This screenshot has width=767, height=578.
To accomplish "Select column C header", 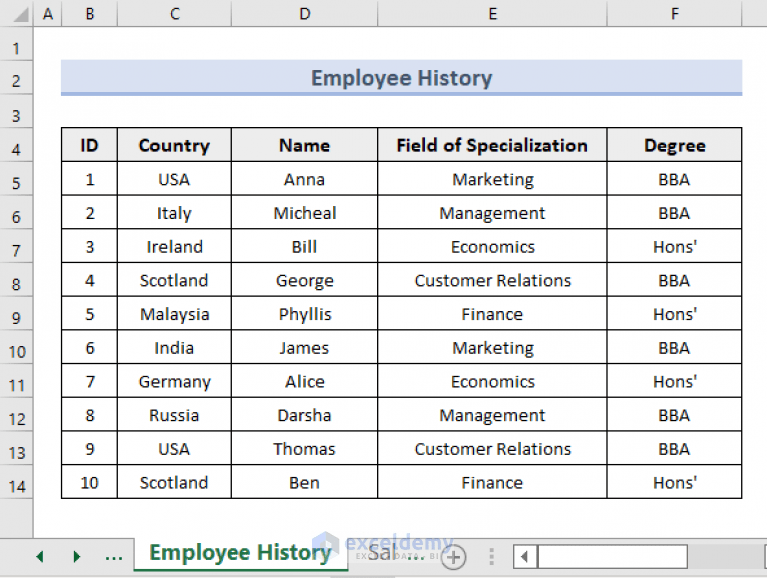I will (x=174, y=14).
